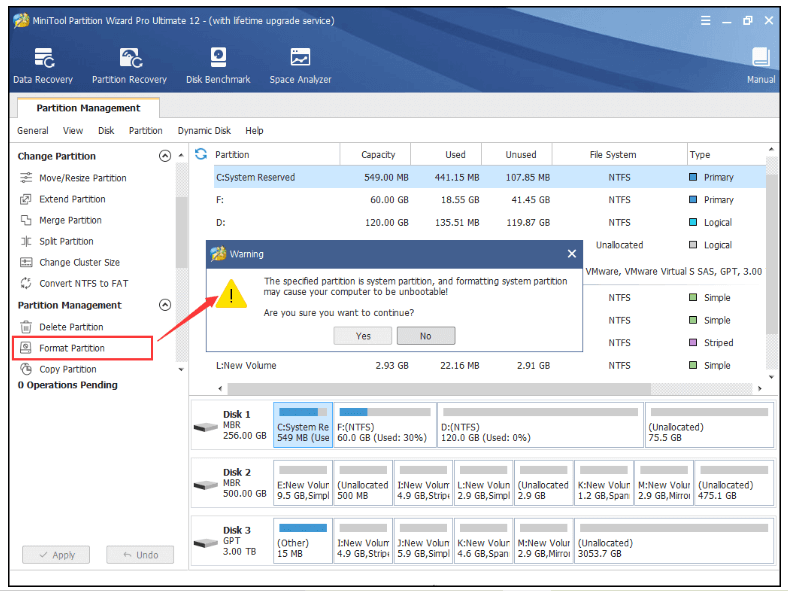This screenshot has width=788, height=591.
Task: Close the Warning dialog
Action: [571, 254]
